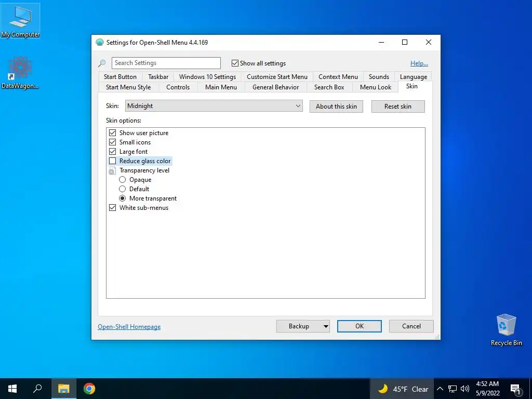
Task: Enable Reduce glass color
Action: tap(112, 161)
